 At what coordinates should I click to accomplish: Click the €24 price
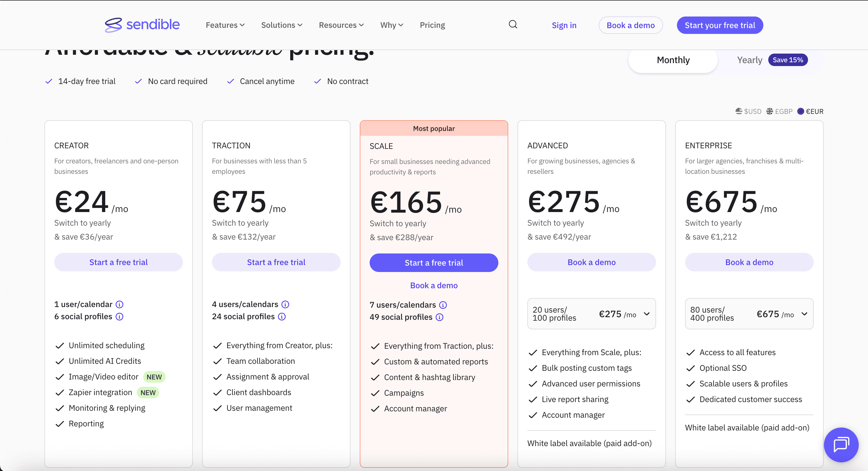pyautogui.click(x=81, y=201)
